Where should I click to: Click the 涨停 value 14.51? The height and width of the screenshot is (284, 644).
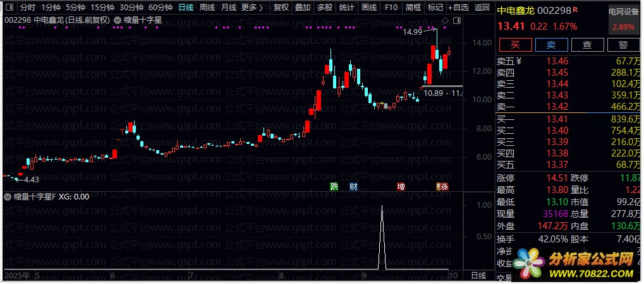click(557, 178)
